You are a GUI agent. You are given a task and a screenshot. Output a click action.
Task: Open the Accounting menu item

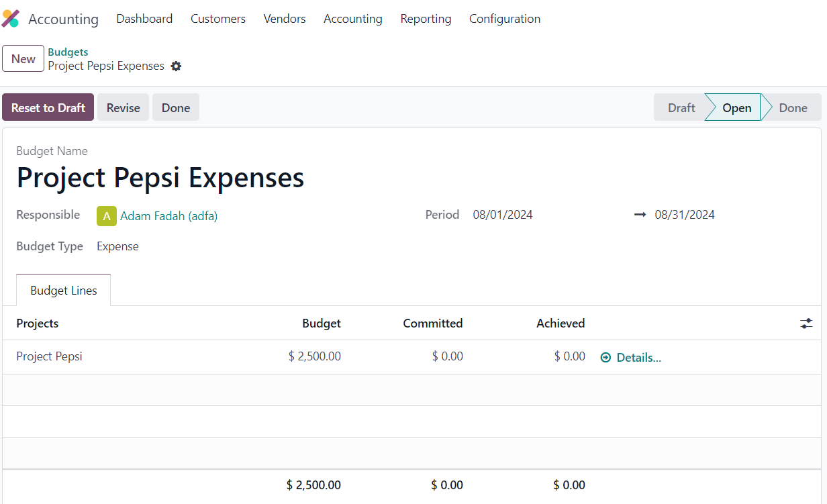coord(353,19)
